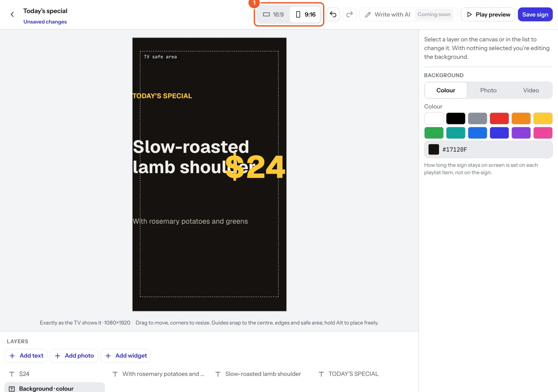Choose the red colour swatch
The width and height of the screenshot is (558, 392).
[499, 118]
